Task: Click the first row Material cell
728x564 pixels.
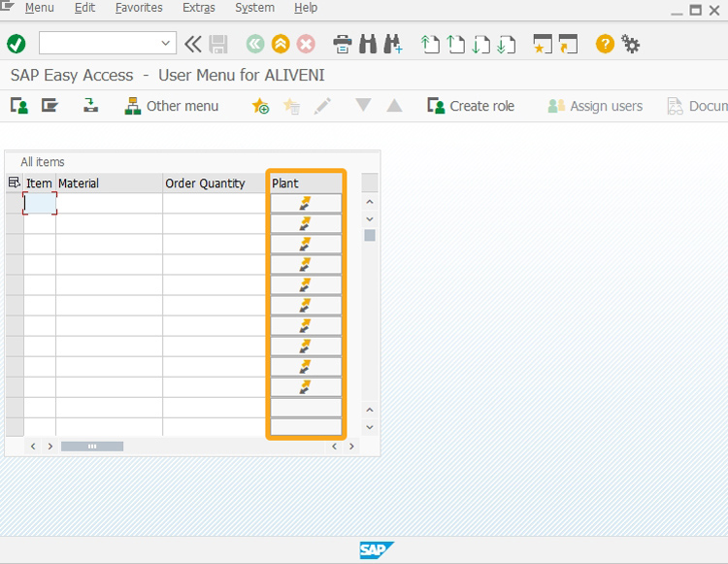Action: click(x=109, y=203)
